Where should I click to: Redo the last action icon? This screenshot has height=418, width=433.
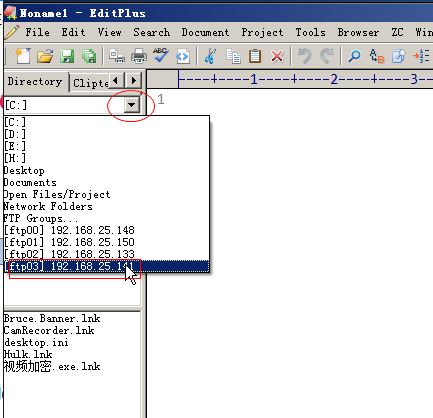327,56
